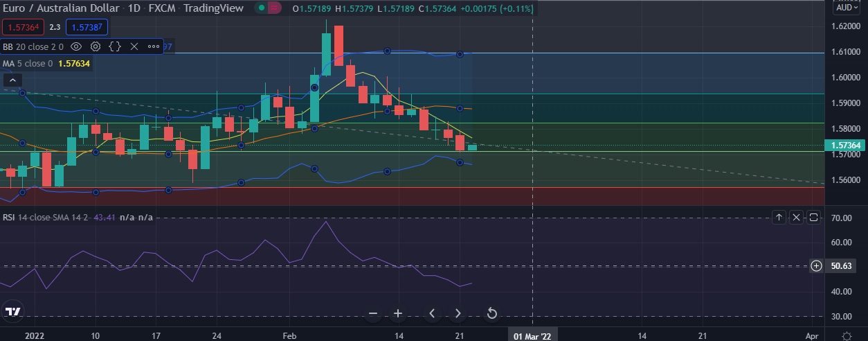Zoom out the chart with minus button
868x341 pixels.
point(373,313)
